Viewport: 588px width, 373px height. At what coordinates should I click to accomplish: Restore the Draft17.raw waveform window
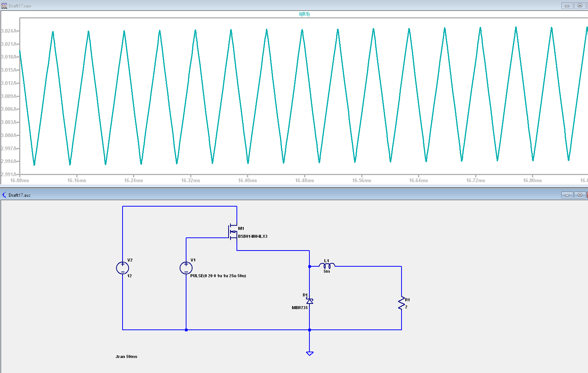point(580,6)
